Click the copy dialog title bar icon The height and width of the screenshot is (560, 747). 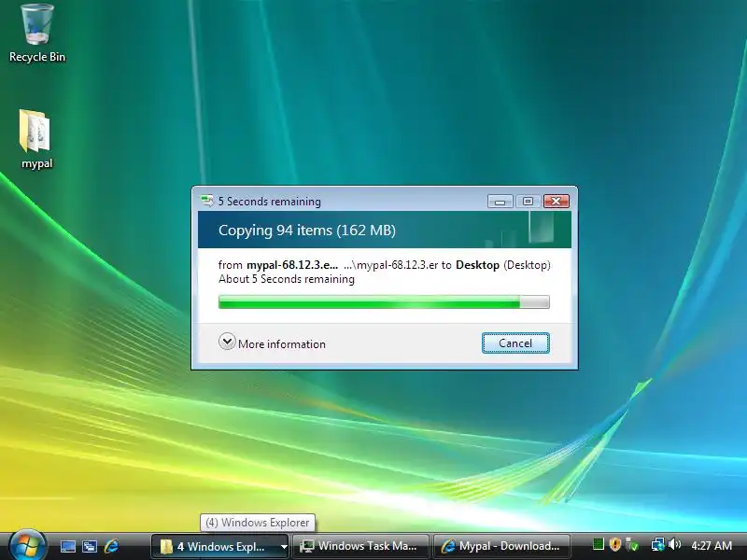[x=206, y=201]
